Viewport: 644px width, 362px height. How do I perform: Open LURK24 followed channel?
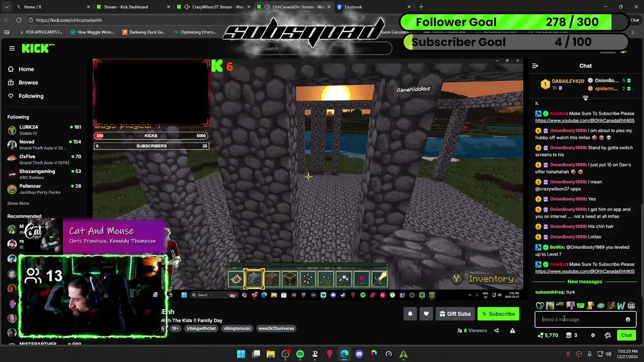44,130
